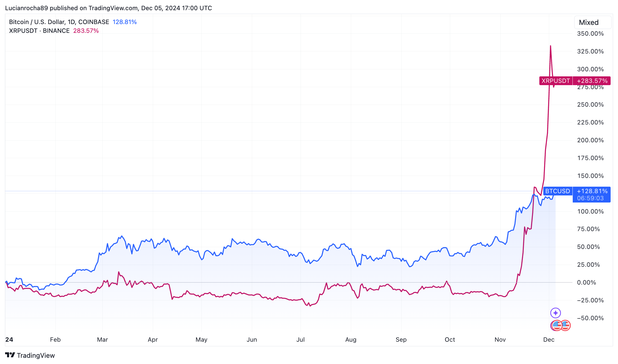Click the May label on time axis
Viewport: 618px width, 364px height.
[x=201, y=340]
